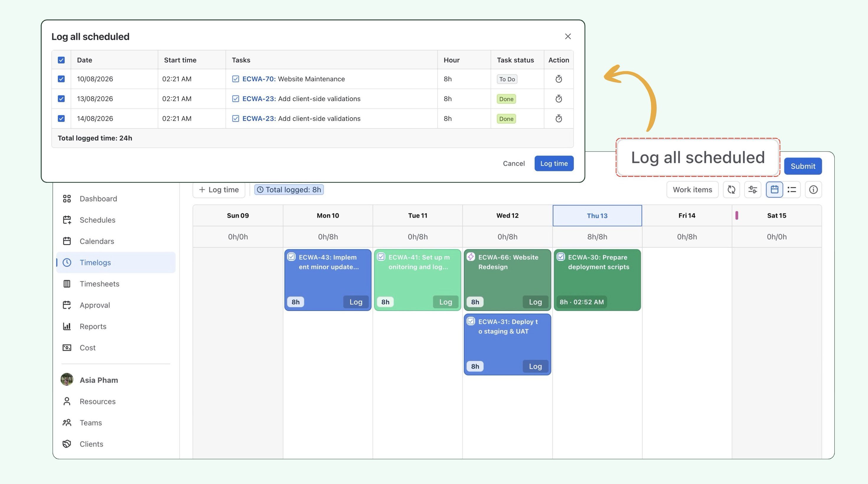
Task: Submit the timesheet
Action: point(803,166)
